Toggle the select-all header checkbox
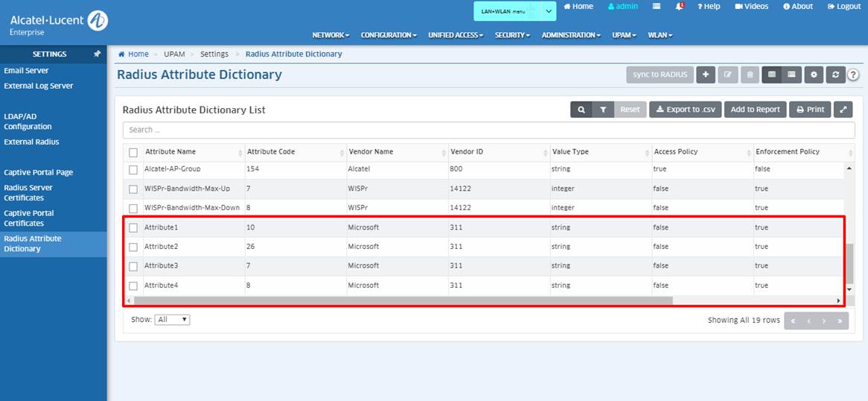 [133, 152]
